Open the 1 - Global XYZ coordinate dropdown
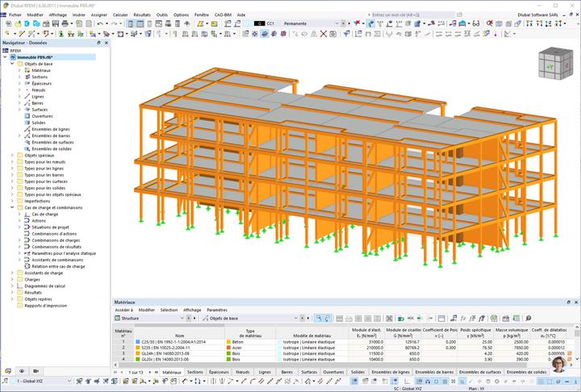The height and width of the screenshot is (392, 581). tap(69, 382)
